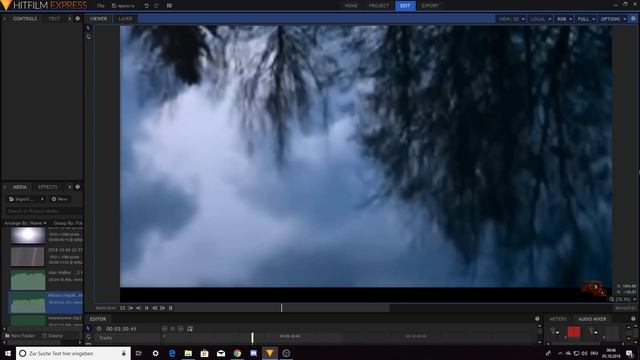640x360 pixels.
Task: Open the EFFECTS panel tab
Action: 48,187
